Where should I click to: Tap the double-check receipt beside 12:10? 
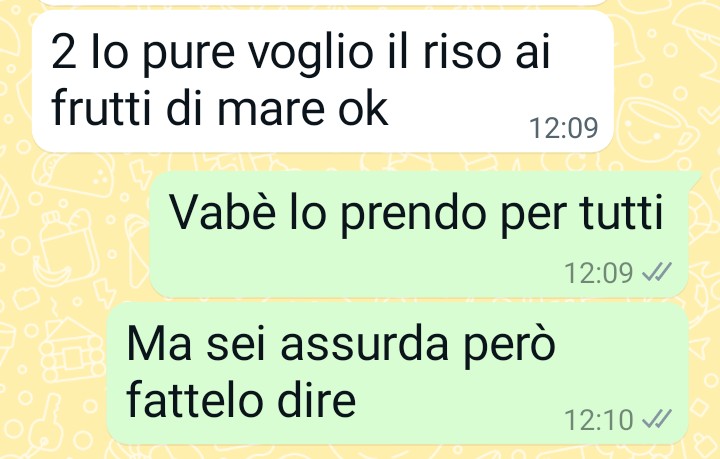[657, 419]
